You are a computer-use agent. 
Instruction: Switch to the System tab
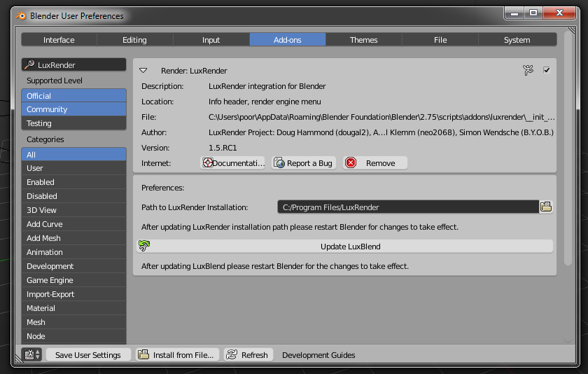[517, 40]
